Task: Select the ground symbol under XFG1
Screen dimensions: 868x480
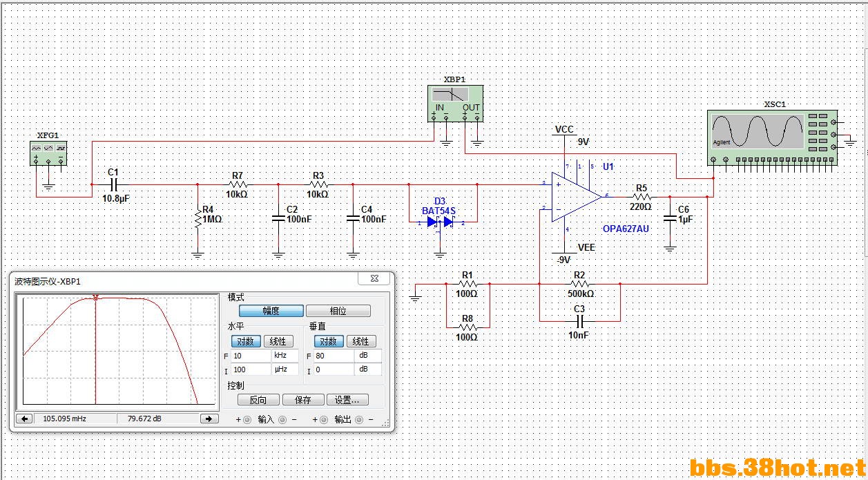Action: tap(48, 185)
